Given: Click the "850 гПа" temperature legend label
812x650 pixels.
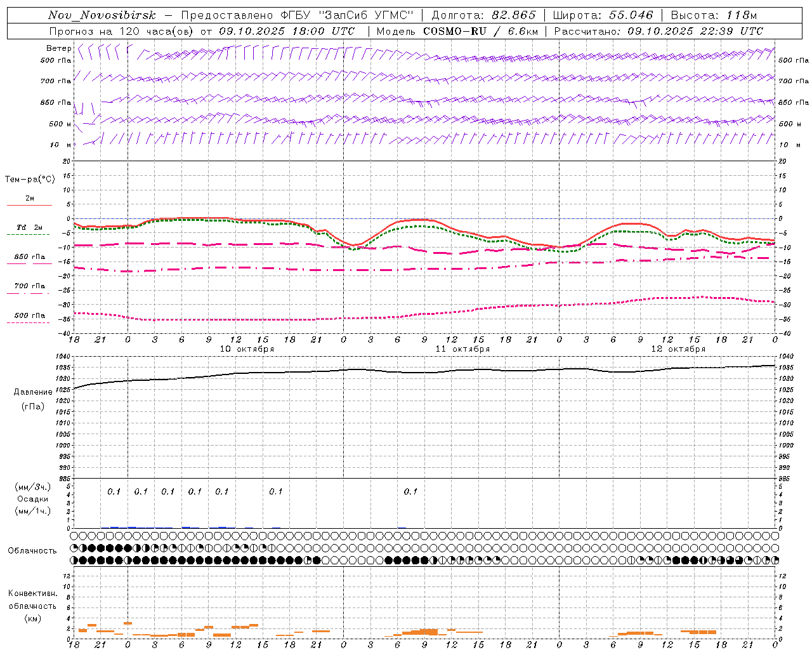Looking at the screenshot, I should tap(30, 257).
